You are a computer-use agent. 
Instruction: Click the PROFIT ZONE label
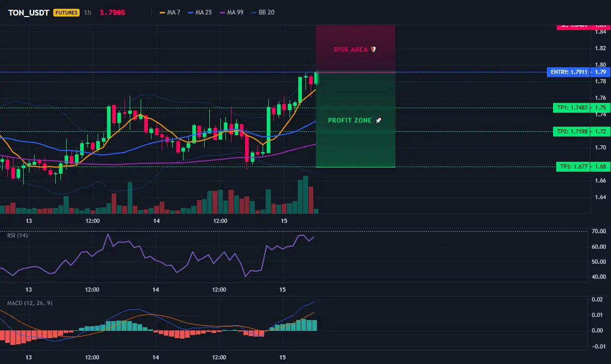pos(349,120)
